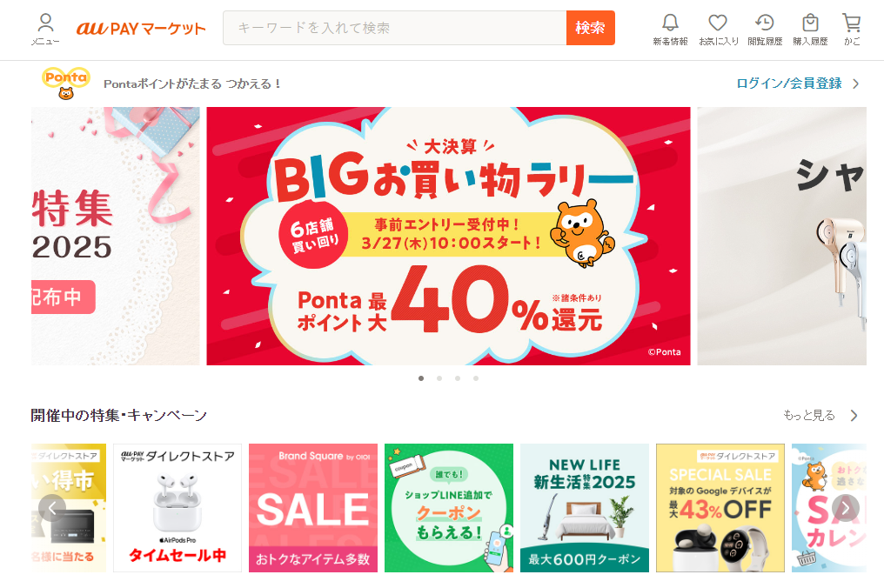Focus the keyword search input field

pos(395,28)
